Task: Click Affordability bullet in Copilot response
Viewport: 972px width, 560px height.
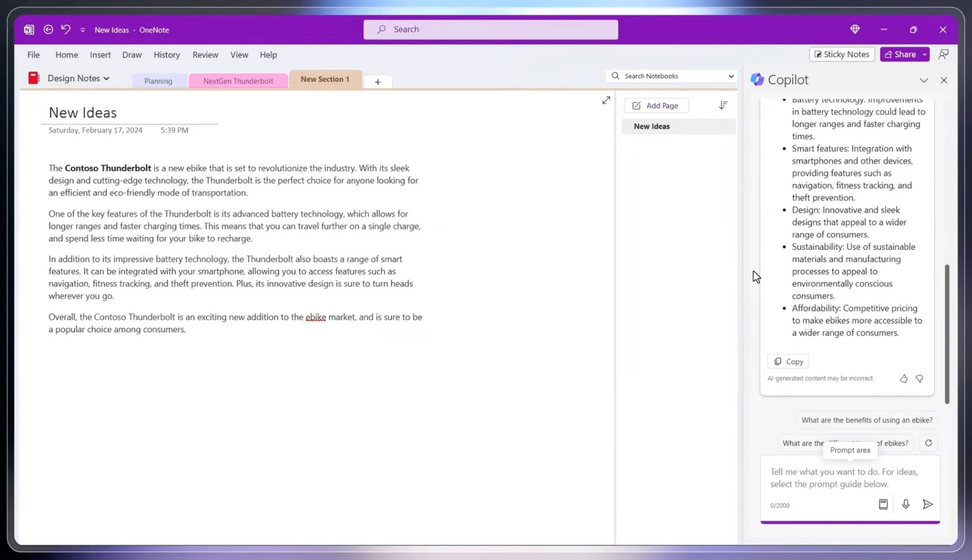Action: pyautogui.click(x=857, y=321)
